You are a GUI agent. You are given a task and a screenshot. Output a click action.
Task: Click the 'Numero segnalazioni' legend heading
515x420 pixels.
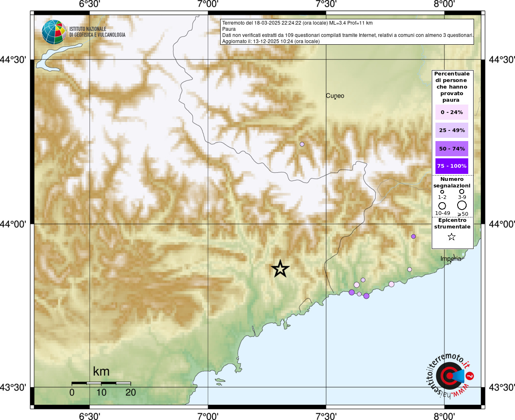tap(452, 183)
